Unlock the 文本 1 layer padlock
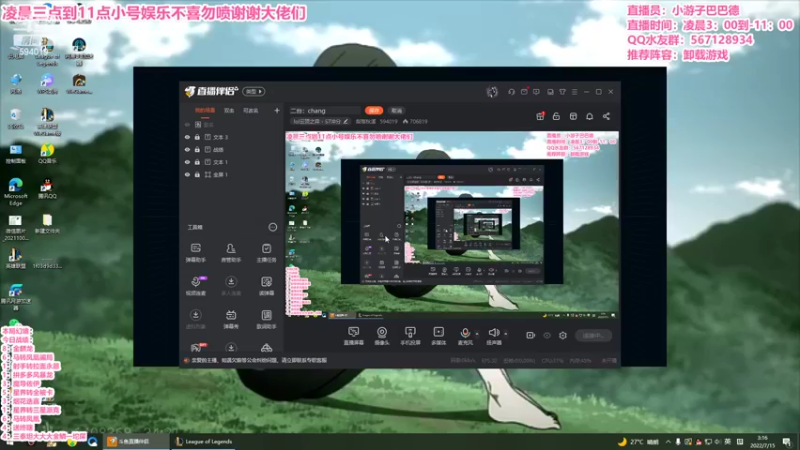The height and width of the screenshot is (450, 800). coord(197,162)
